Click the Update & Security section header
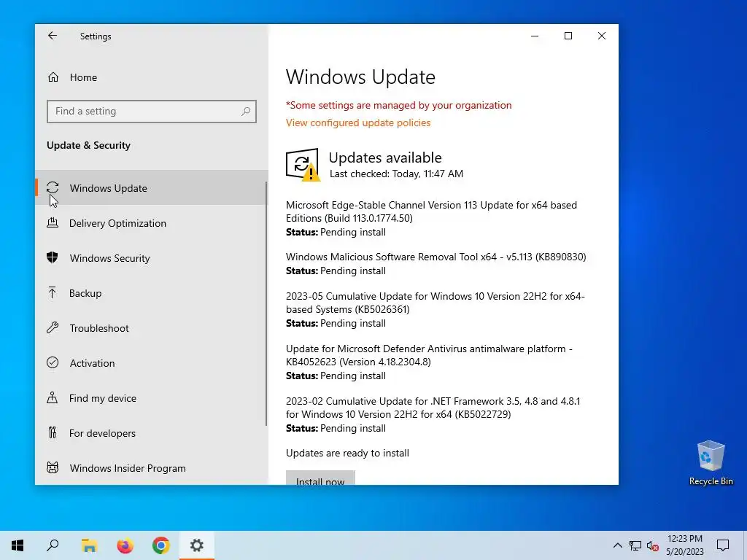747x560 pixels. coord(88,145)
